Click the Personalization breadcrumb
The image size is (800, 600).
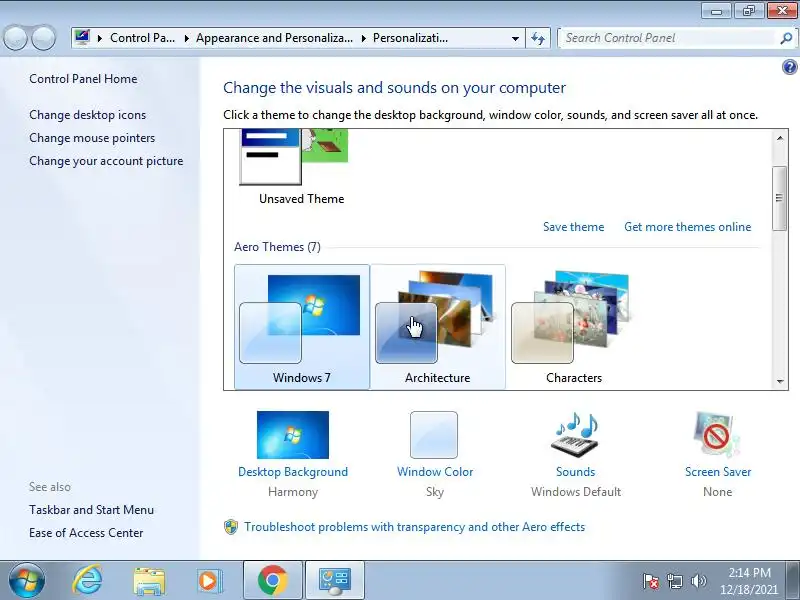(410, 38)
